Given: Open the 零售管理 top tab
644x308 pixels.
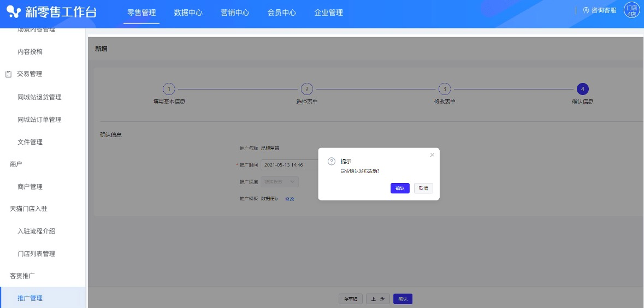Looking at the screenshot, I should tap(141, 13).
